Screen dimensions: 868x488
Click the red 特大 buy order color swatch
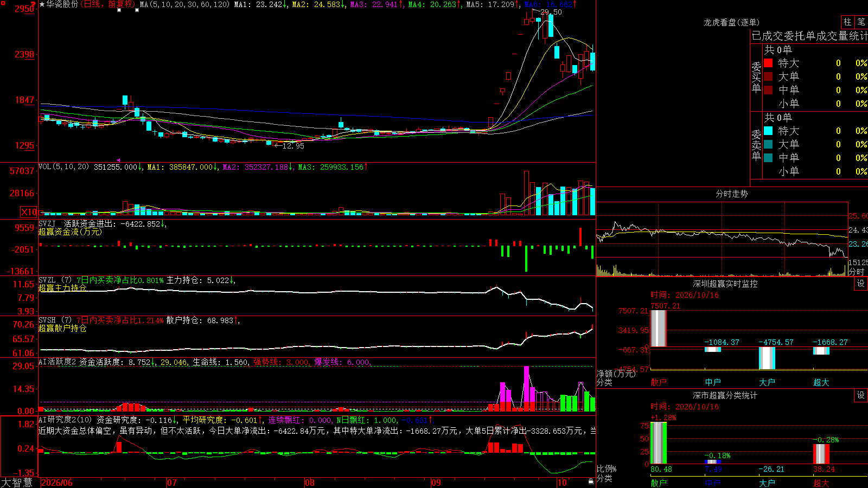(768, 63)
